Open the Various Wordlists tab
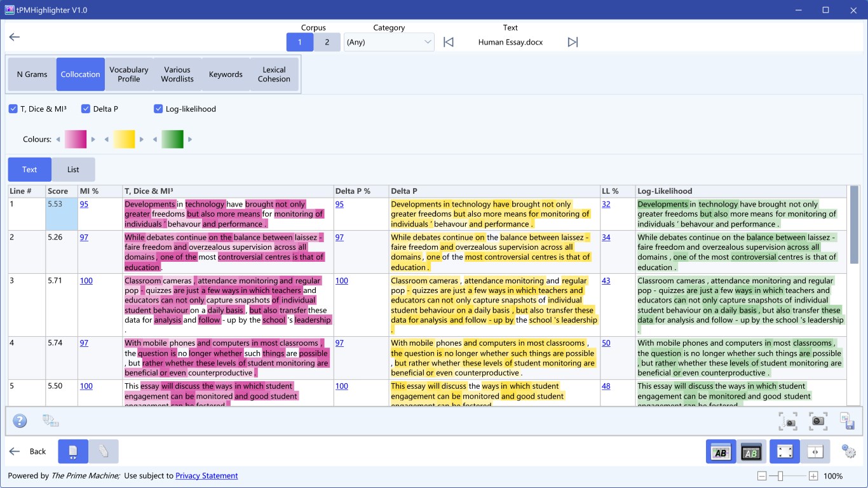 [x=177, y=74]
